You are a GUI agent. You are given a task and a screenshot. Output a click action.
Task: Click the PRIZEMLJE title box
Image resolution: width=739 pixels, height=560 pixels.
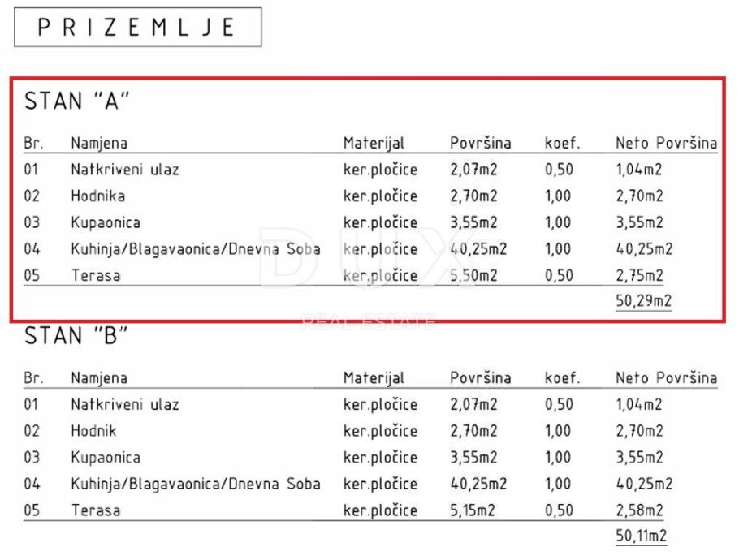tap(138, 27)
